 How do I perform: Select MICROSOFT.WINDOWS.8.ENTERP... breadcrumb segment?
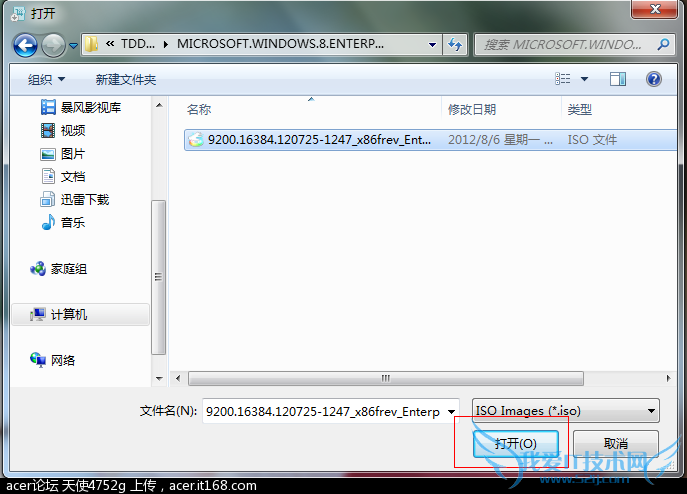(x=280, y=44)
